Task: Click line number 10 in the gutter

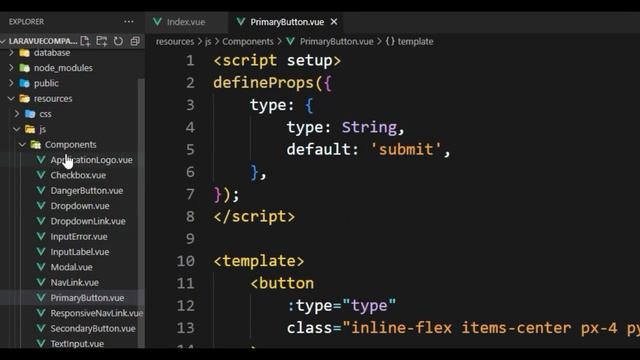Action: click(186, 261)
